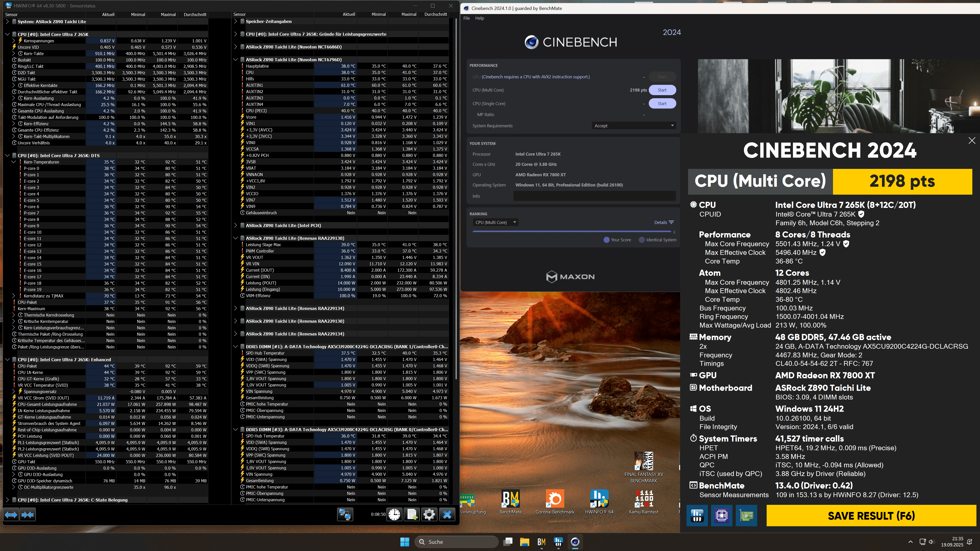Screen dimensions: 980x551
Task: Expand the Speicher-Zeitangaben sensor group
Action: click(236, 22)
